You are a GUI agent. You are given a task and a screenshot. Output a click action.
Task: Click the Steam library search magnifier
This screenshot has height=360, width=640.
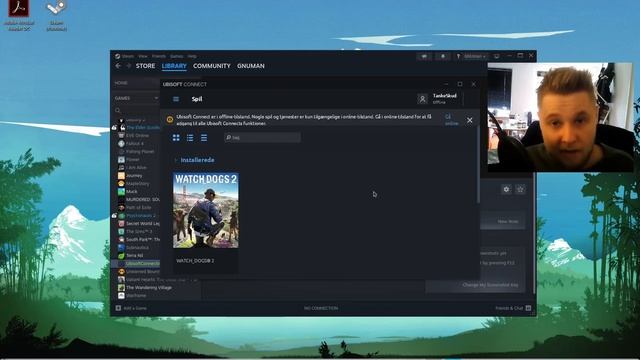coord(118,110)
